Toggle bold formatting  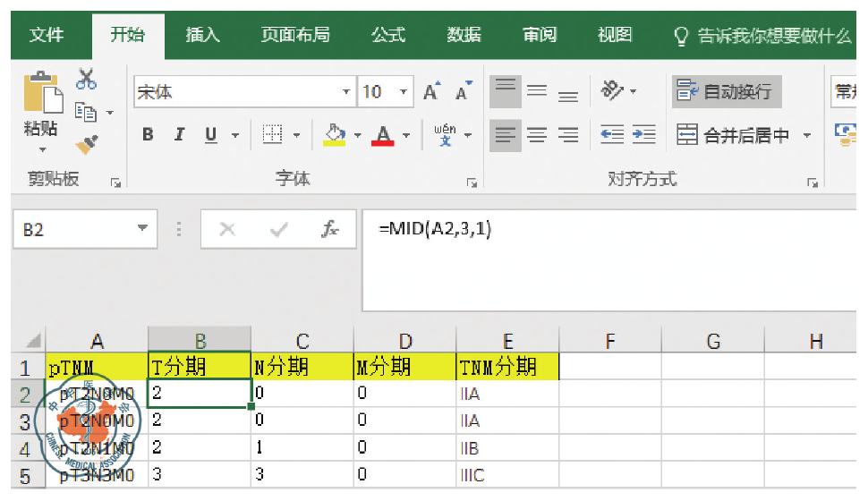pyautogui.click(x=148, y=135)
